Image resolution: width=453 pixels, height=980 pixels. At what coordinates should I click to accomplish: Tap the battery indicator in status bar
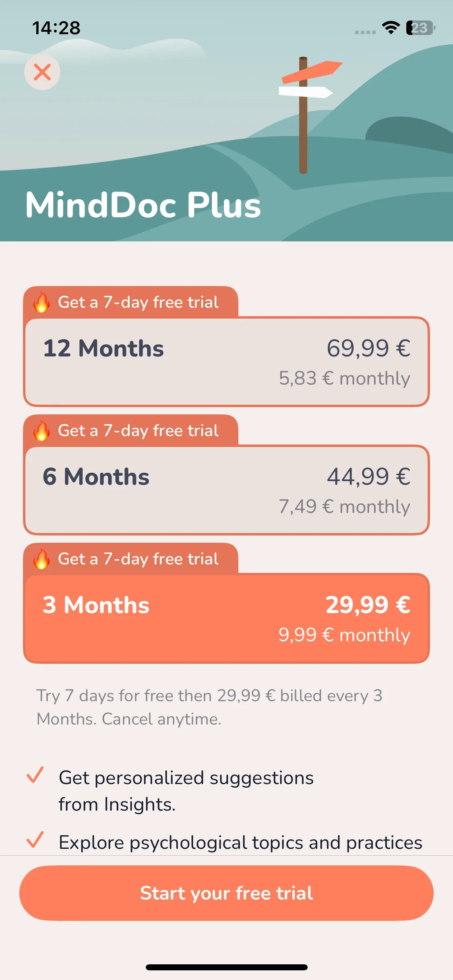tap(421, 28)
